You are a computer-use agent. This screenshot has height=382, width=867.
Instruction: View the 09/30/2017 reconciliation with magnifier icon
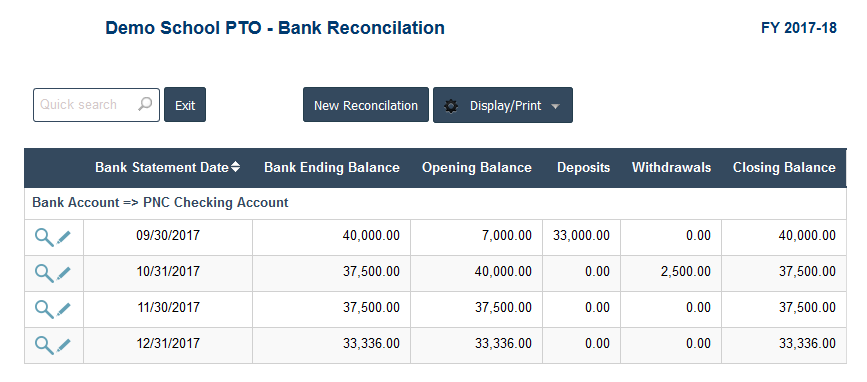coord(44,237)
